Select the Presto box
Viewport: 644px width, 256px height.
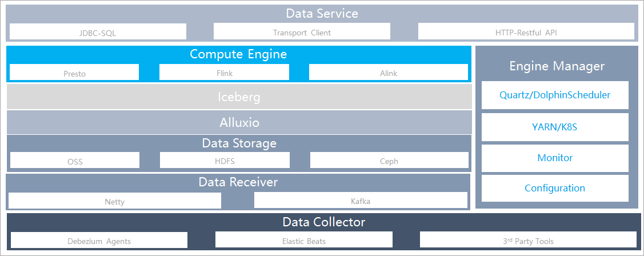(x=74, y=73)
